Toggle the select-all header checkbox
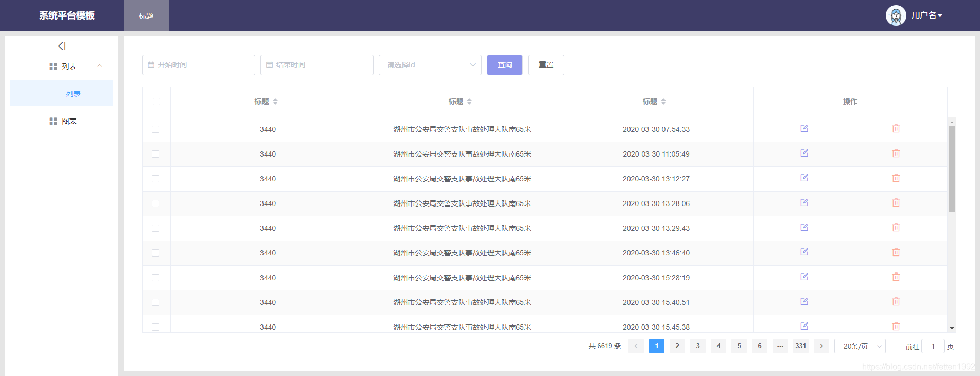The width and height of the screenshot is (980, 376). click(x=156, y=101)
